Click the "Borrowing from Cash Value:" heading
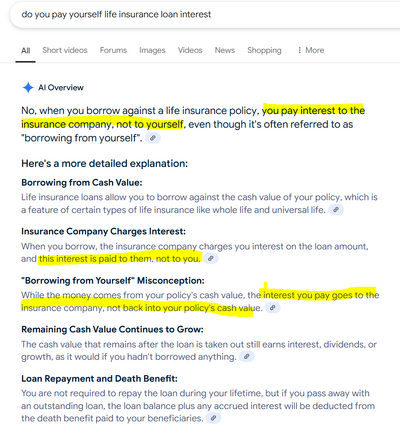Screen dimensions: 400x430 click(82, 183)
